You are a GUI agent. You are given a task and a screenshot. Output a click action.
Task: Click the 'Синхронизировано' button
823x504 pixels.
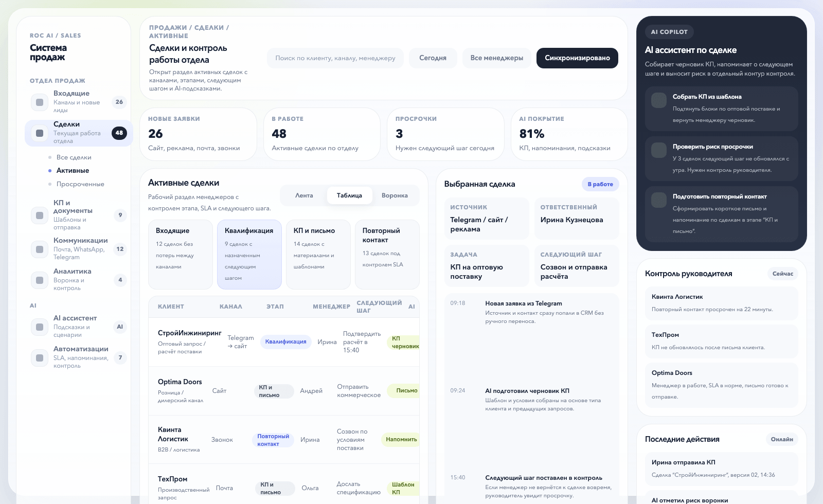point(577,58)
